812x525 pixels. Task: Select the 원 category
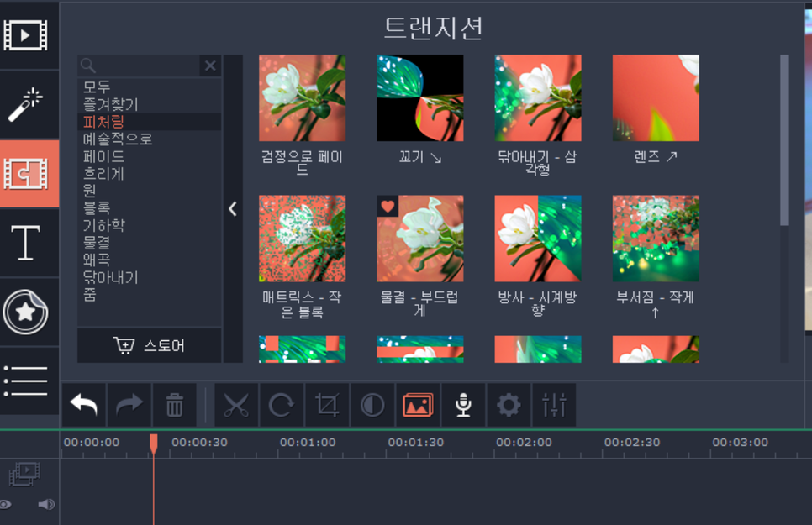click(149, 191)
